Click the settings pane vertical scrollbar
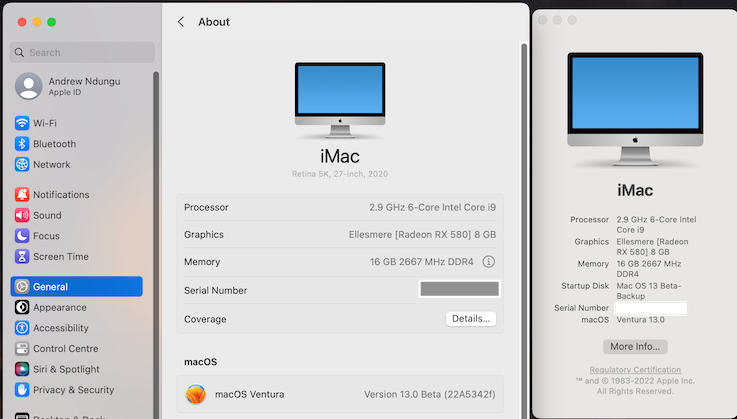The image size is (737, 419). click(524, 230)
